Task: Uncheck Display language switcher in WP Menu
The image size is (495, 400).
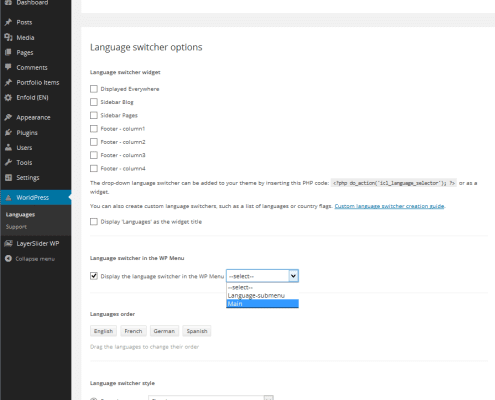Action: coord(94,276)
